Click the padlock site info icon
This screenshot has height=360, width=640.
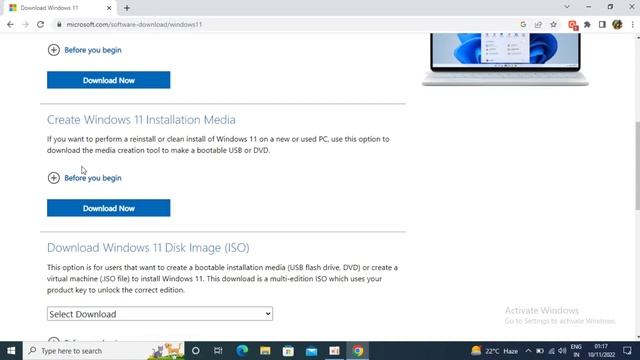point(59,24)
